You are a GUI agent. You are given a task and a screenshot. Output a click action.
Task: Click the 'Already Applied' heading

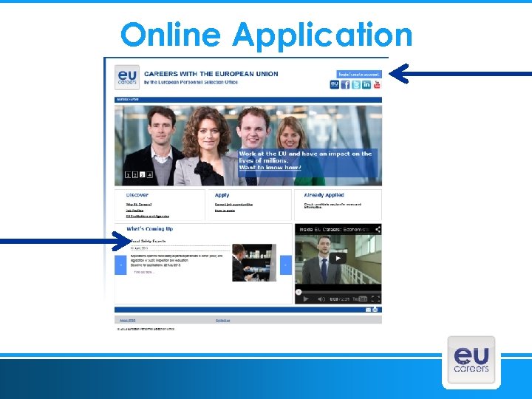[324, 195]
